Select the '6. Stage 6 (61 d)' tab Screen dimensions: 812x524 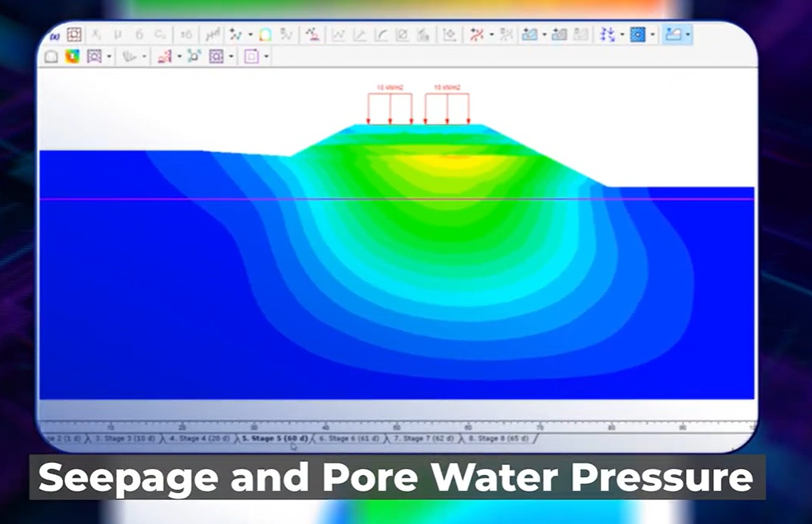[350, 439]
